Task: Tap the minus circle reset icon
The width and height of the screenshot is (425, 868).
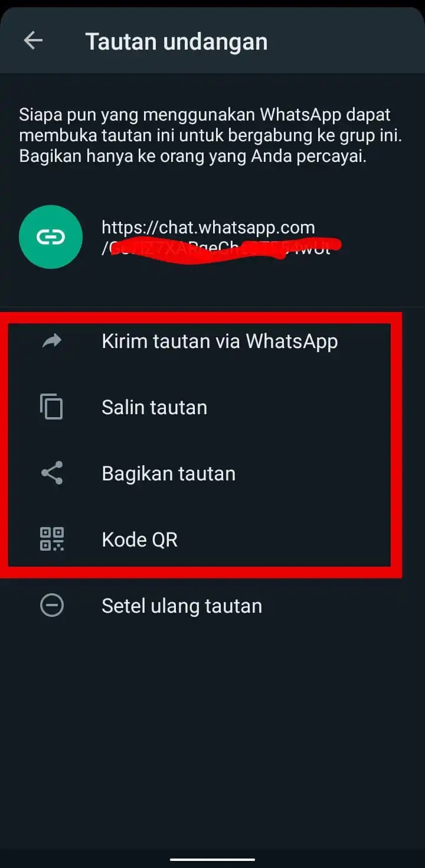Action: (52, 606)
